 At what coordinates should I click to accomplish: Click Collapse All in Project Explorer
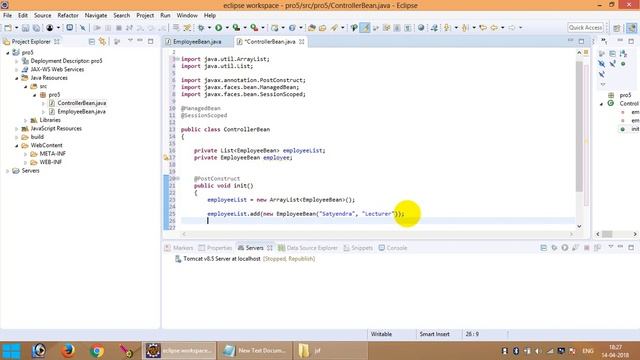pos(92,42)
